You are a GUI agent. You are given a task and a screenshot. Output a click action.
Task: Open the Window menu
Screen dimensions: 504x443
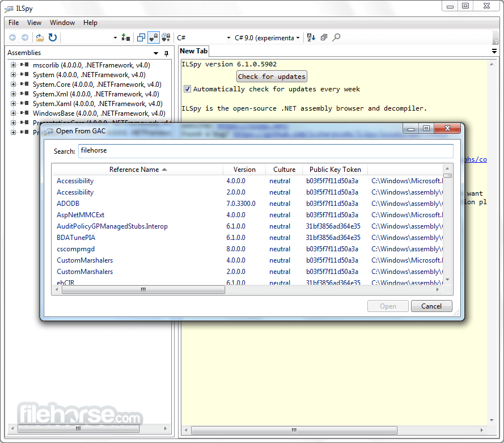[x=62, y=23]
